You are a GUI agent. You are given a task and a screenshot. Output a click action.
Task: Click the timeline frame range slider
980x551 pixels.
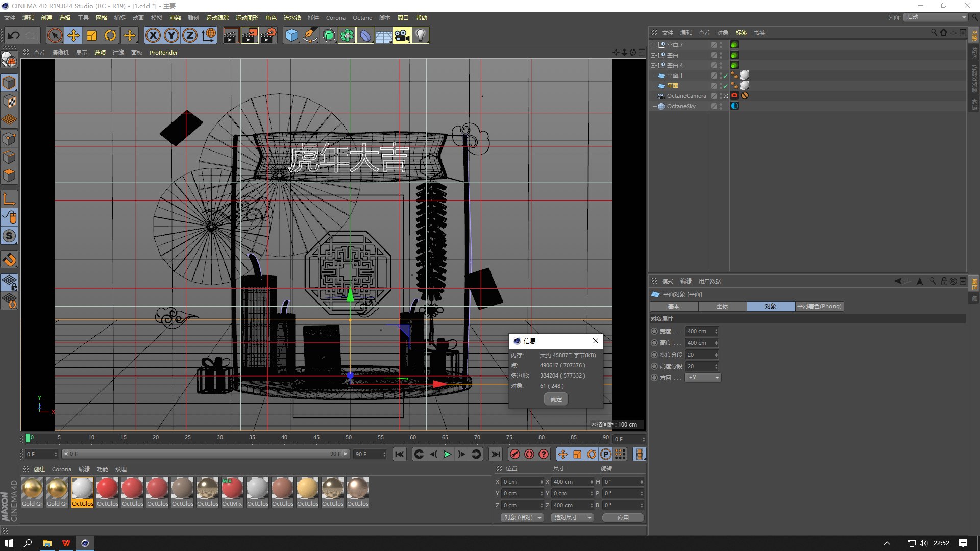[x=206, y=454]
